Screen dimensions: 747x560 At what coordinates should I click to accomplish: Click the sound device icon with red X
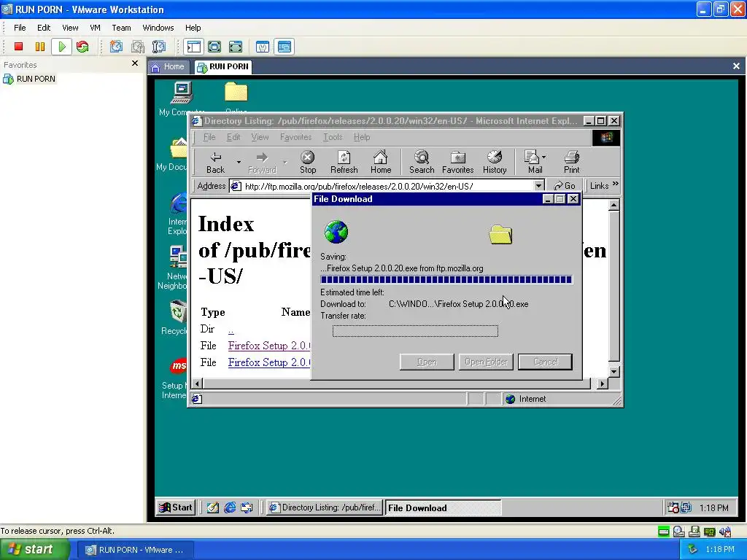[x=725, y=532]
